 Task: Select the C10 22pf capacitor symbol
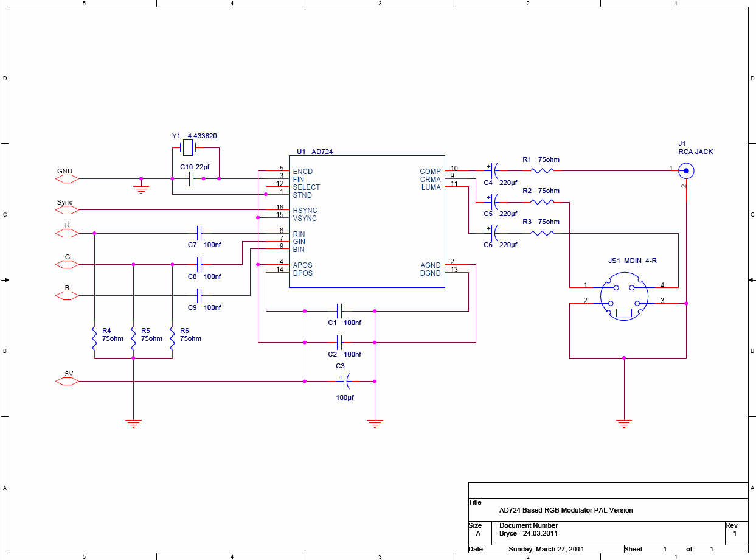click(192, 179)
